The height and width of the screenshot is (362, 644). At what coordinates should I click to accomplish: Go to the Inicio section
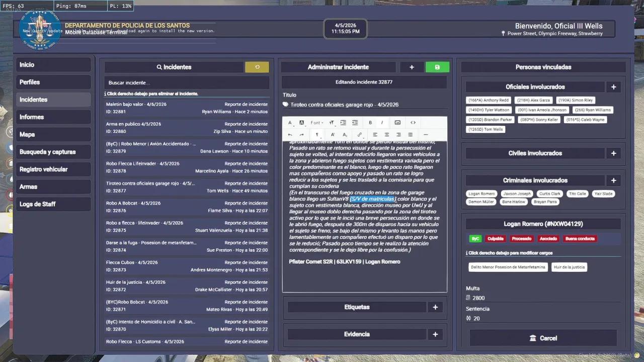pyautogui.click(x=53, y=65)
